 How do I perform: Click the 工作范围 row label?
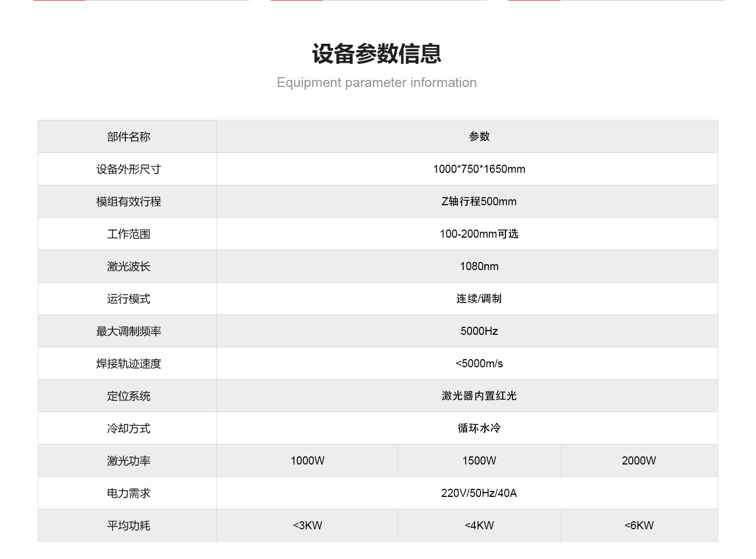point(128,234)
